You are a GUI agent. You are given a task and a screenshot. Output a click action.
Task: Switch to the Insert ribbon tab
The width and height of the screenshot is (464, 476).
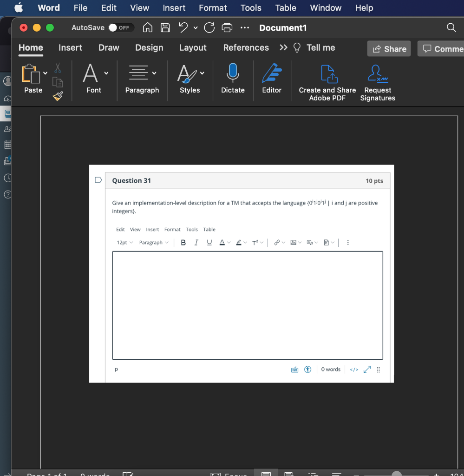(x=70, y=47)
